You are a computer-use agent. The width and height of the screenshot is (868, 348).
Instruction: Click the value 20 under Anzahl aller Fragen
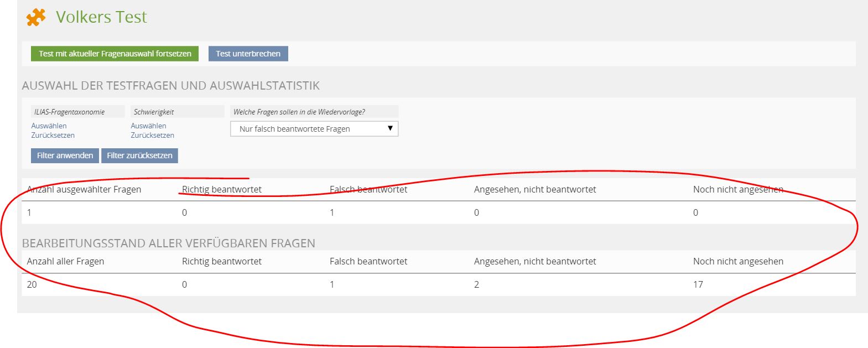[32, 284]
